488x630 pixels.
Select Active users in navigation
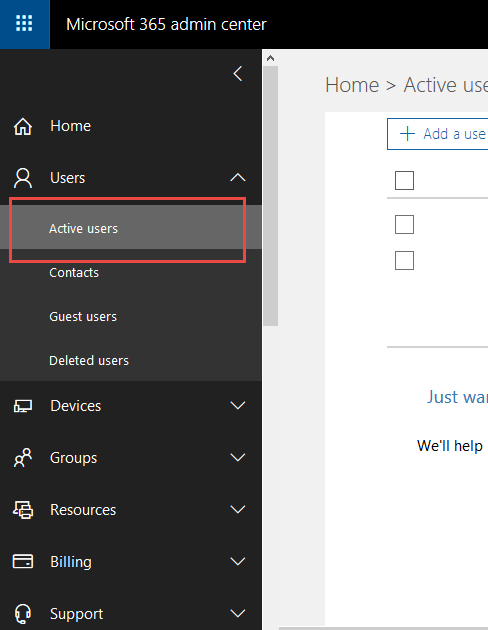tap(131, 227)
